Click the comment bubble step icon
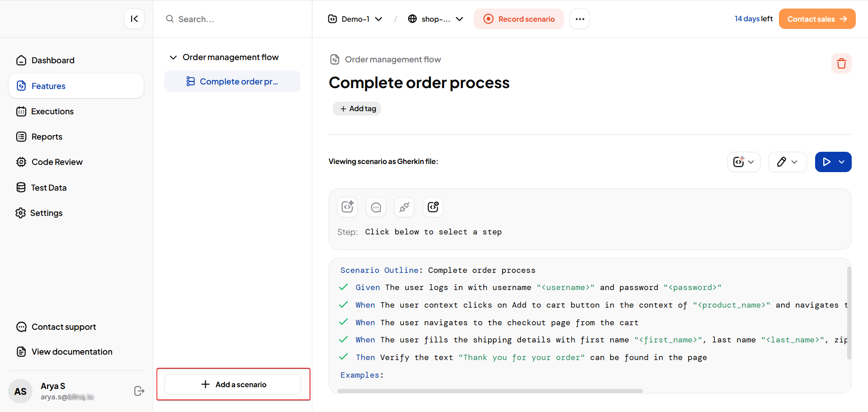The height and width of the screenshot is (412, 868). tap(376, 207)
